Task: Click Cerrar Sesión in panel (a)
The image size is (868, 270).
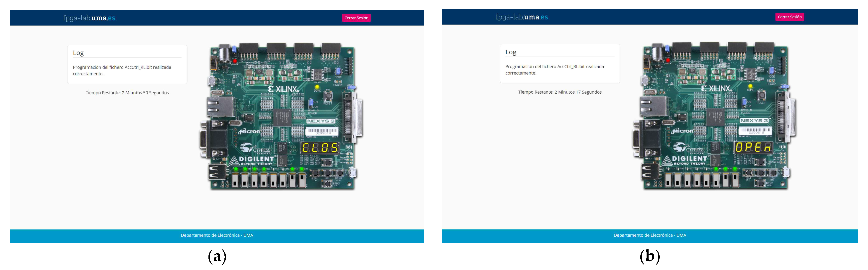Action: 356,18
